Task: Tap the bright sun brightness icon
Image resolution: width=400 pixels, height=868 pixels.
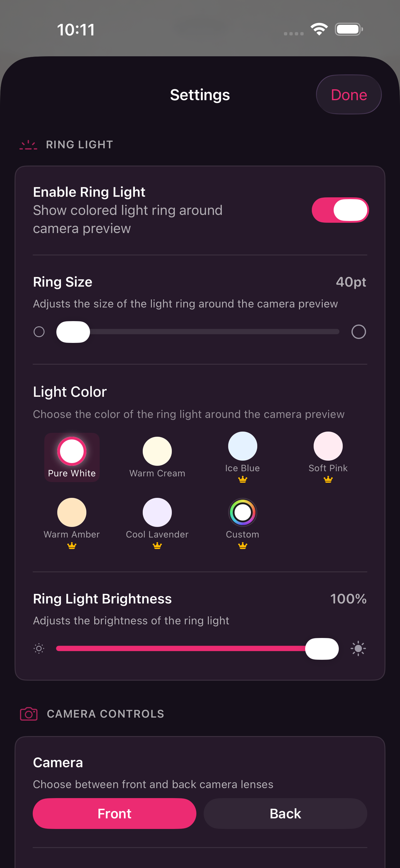Action: (x=358, y=648)
